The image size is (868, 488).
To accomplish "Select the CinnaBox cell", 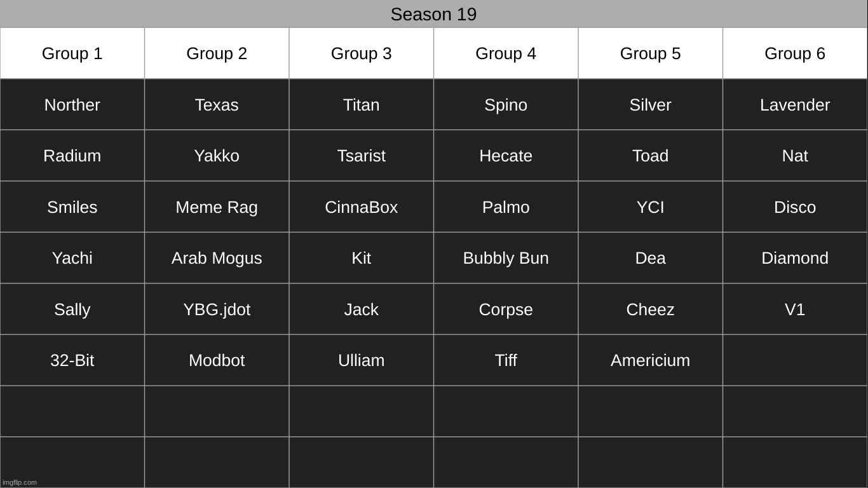I will 361,207.
